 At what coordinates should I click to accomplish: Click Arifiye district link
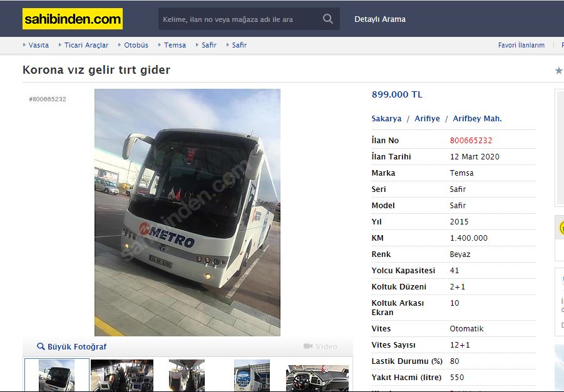click(427, 119)
